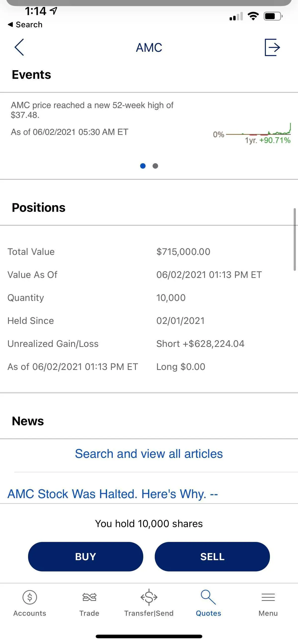Open Search and view all articles link
This screenshot has height=644, width=298.
point(149,454)
